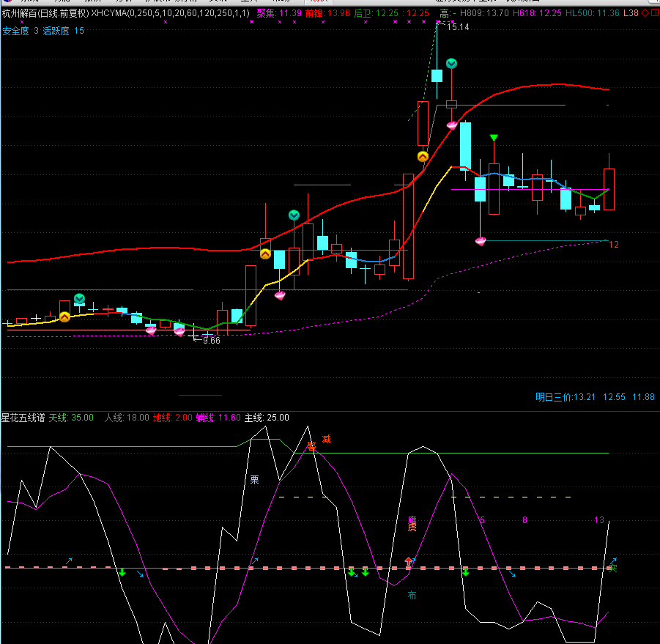Viewport: 660px width, 644px height.
Task: Click the 鹰虎 signal label
Action: pos(412,524)
